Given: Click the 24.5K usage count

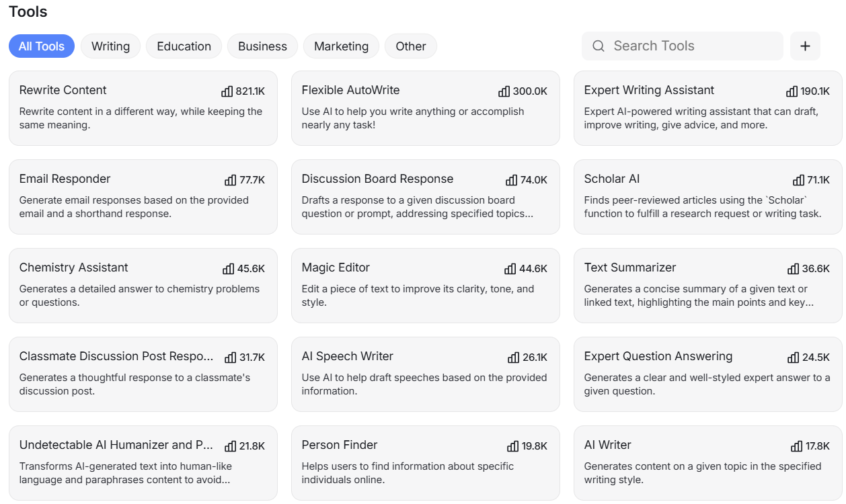Looking at the screenshot, I should point(816,358).
